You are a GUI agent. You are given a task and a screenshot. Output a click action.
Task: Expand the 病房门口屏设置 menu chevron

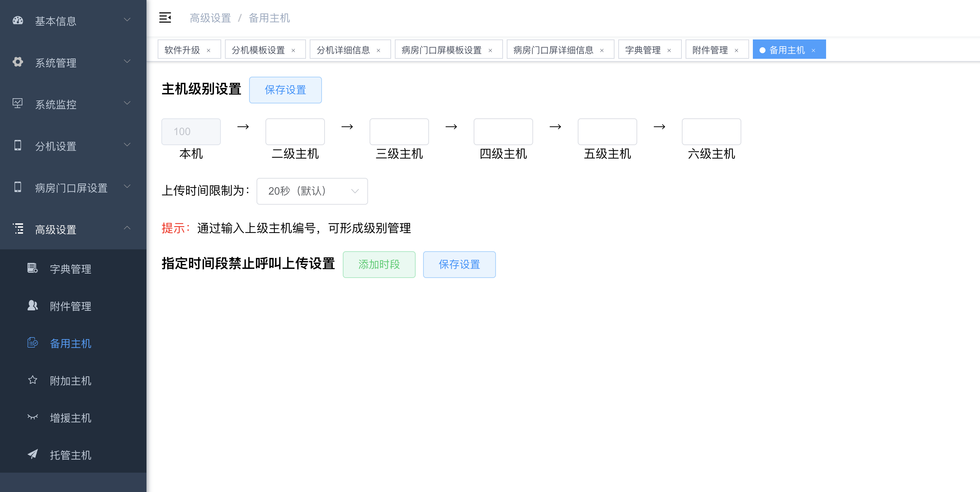click(128, 186)
